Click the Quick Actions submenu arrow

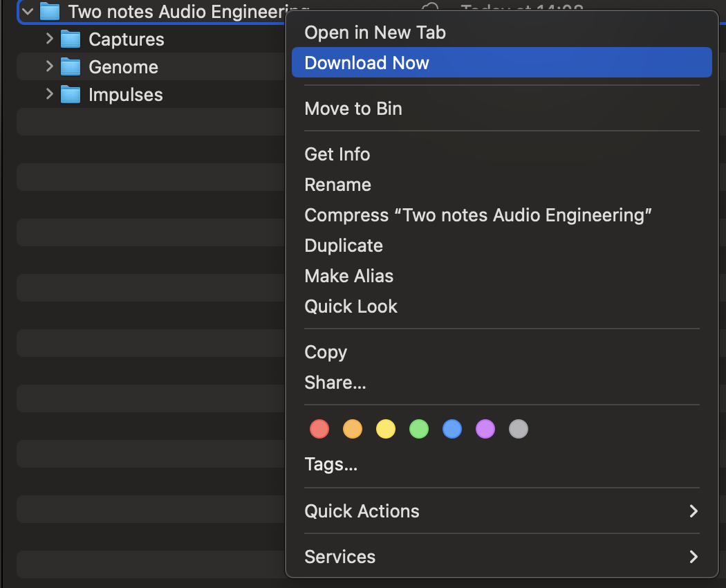pos(693,511)
